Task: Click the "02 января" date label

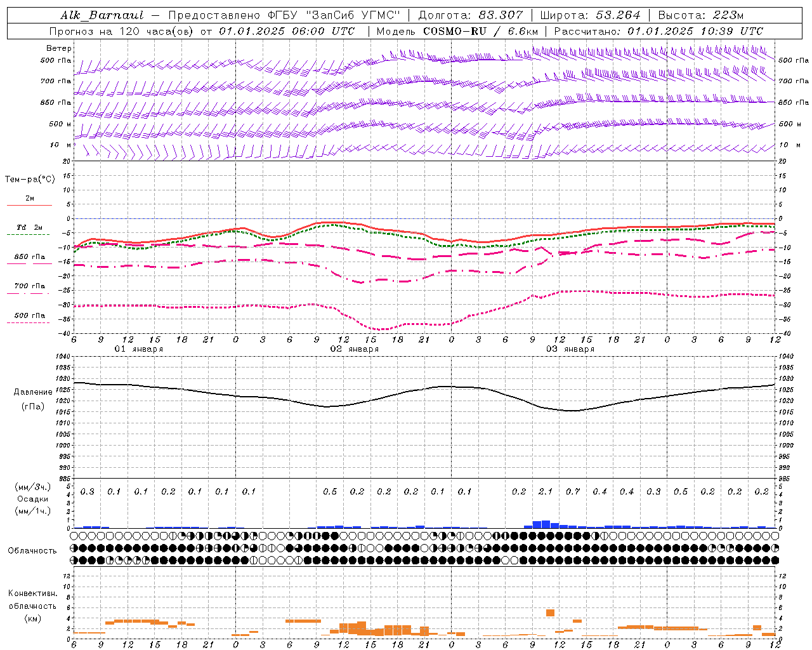Action: 354,349
